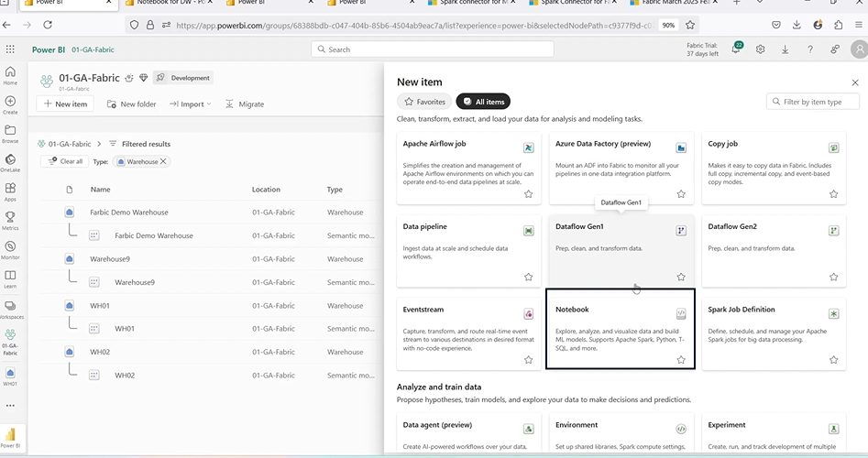868x458 pixels.
Task: Click the Development stage badge
Action: [183, 78]
